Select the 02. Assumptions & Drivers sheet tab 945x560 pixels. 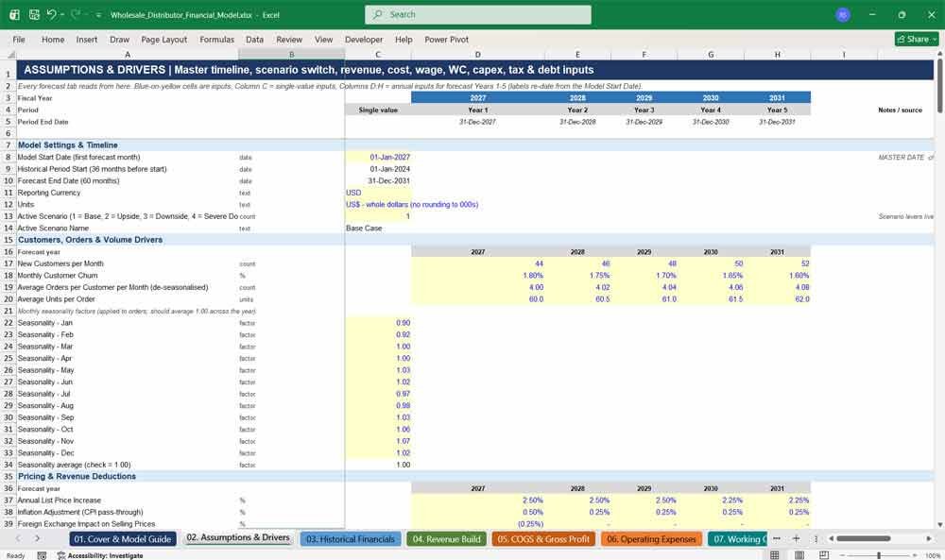[238, 537]
